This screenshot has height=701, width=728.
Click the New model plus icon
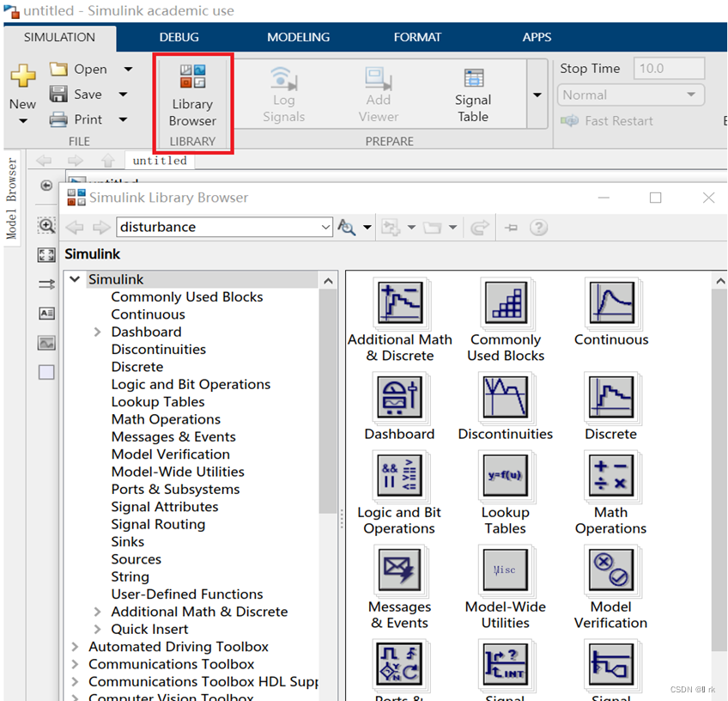pyautogui.click(x=22, y=76)
